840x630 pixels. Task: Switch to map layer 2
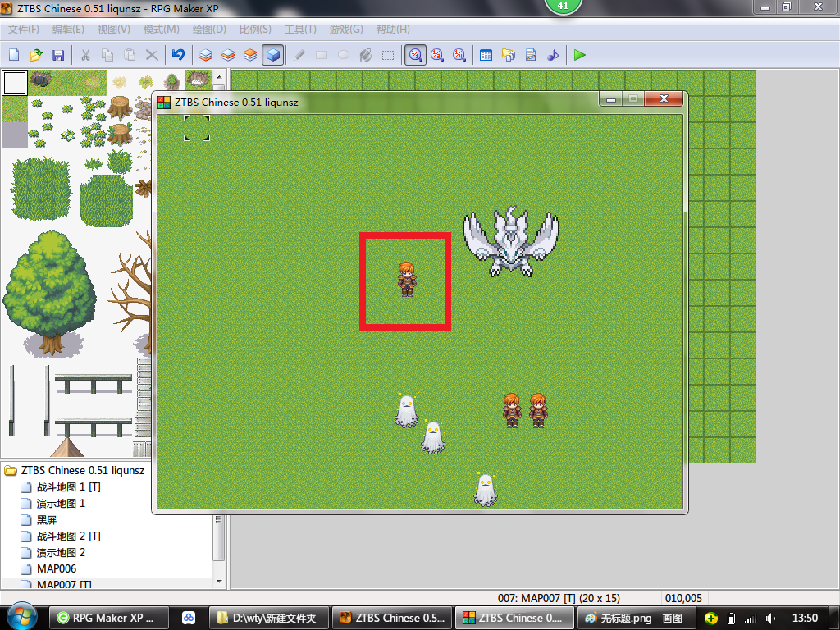pos(228,55)
